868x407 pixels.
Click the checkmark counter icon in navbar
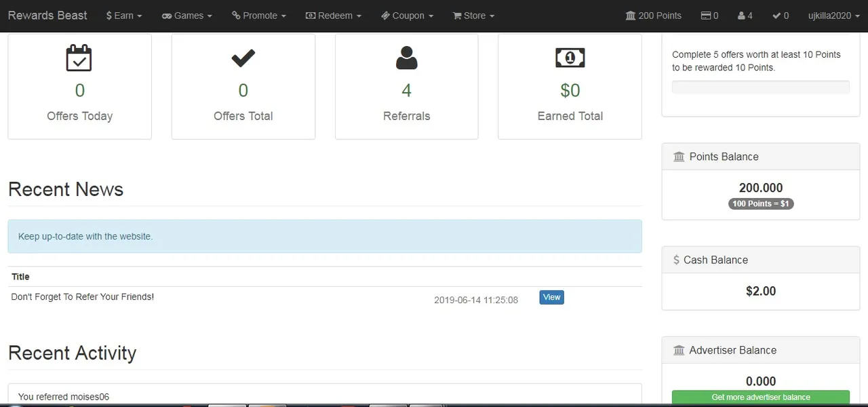(x=776, y=16)
